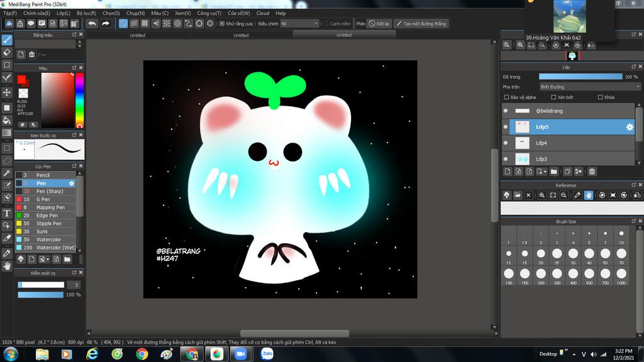Hide the Lớp3 layer
This screenshot has height=362, width=644.
[x=506, y=159]
